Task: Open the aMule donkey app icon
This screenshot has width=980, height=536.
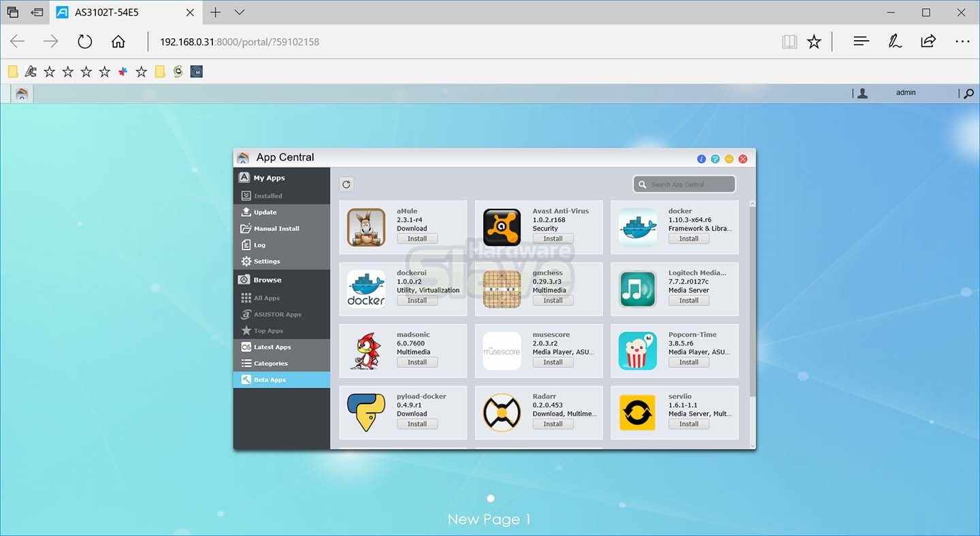Action: coord(366,227)
